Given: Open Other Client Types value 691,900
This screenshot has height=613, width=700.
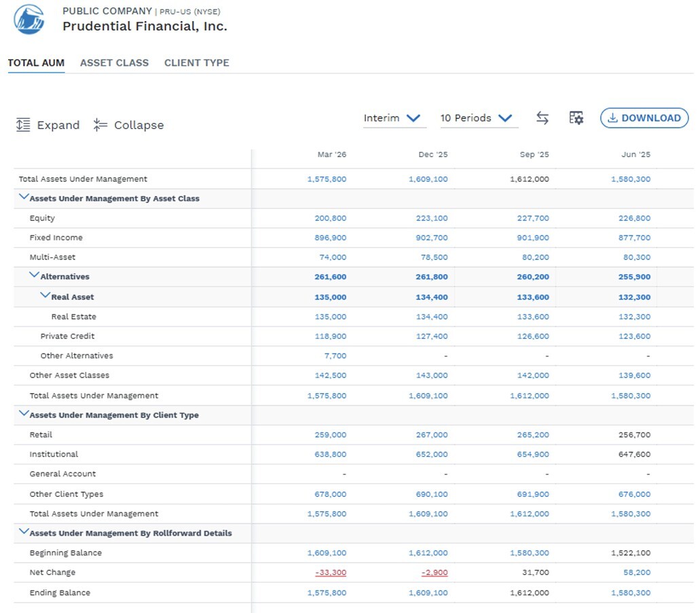Looking at the screenshot, I should 533,494.
